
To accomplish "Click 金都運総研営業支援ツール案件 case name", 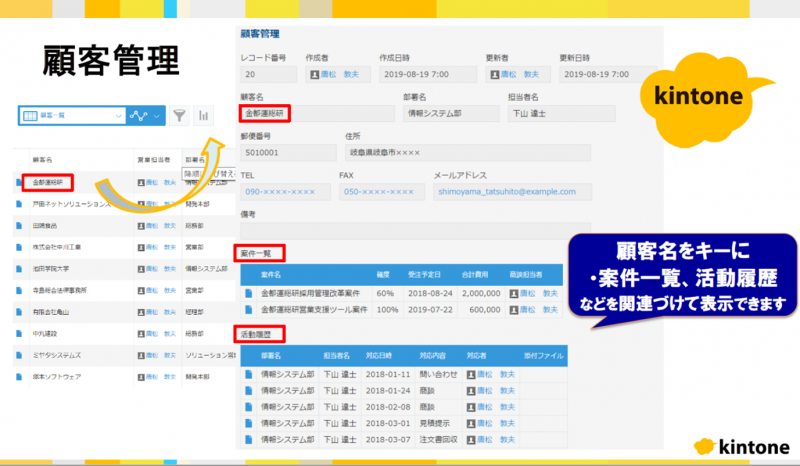I will click(x=314, y=310).
